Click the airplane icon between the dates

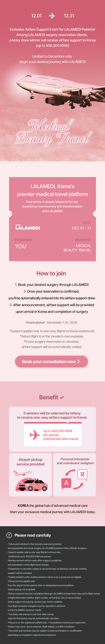click(x=52, y=16)
